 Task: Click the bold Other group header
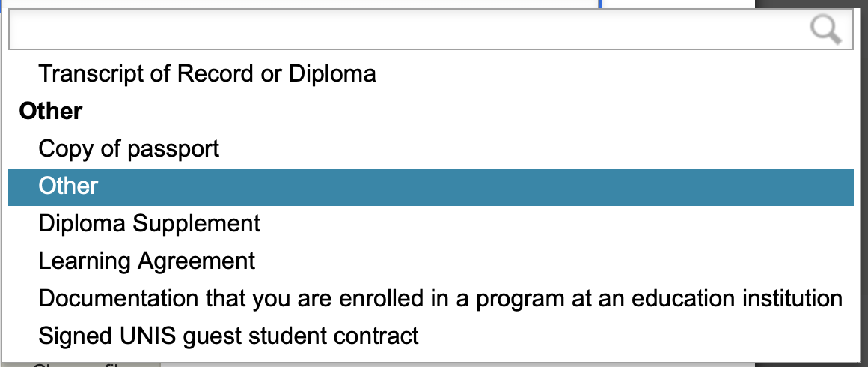click(51, 112)
